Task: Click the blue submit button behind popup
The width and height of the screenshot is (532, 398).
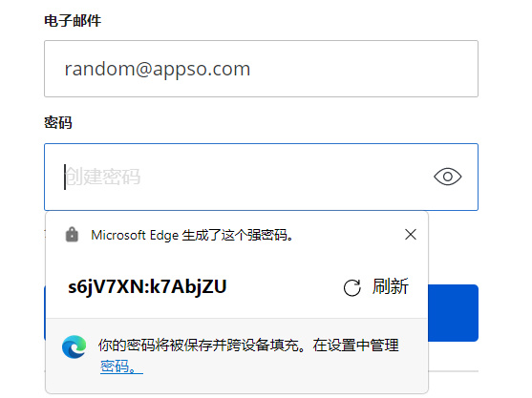Action: (x=454, y=313)
